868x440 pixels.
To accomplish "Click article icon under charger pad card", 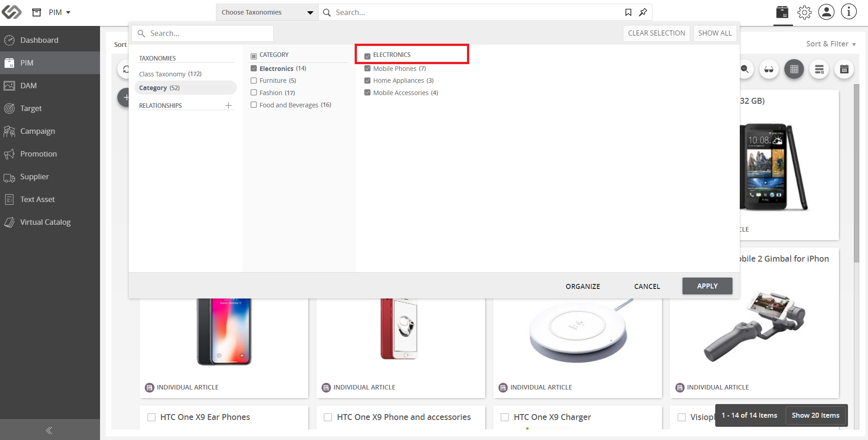I will [503, 388].
